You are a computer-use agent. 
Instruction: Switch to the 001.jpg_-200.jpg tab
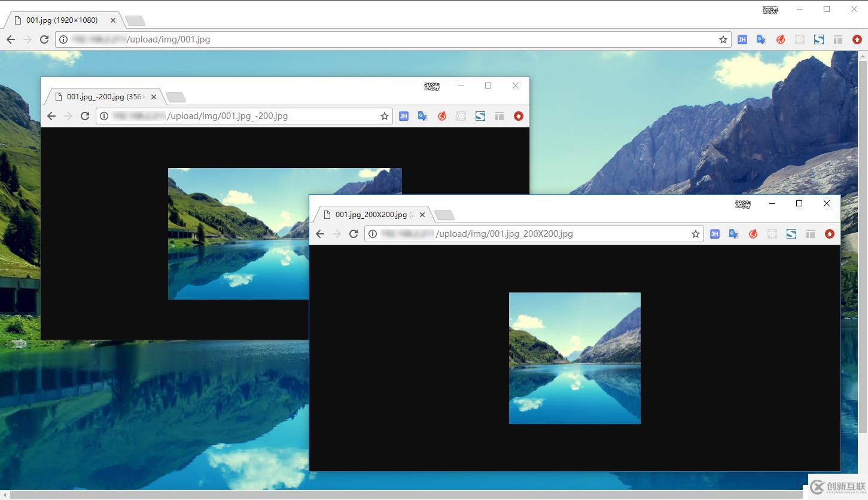[x=102, y=96]
